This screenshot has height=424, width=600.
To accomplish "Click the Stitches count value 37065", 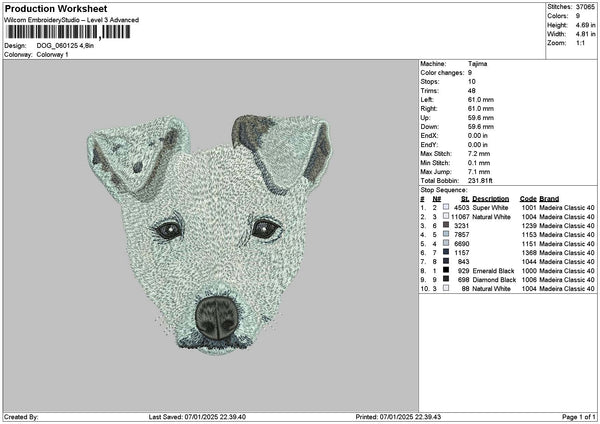I will coord(585,7).
